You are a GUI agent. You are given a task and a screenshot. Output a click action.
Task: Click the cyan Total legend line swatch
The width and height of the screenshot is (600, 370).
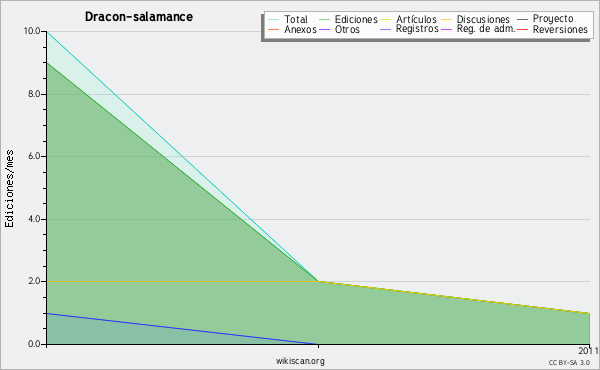tap(274, 19)
